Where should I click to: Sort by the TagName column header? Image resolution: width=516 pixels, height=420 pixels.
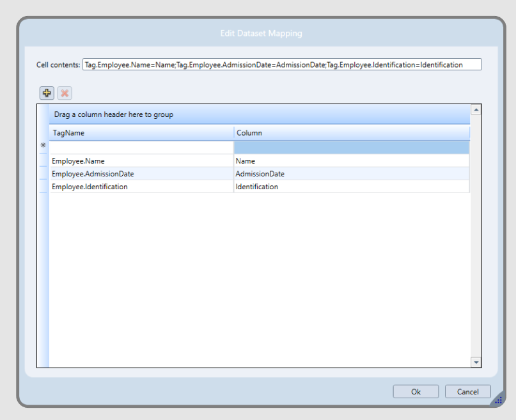[141, 133]
